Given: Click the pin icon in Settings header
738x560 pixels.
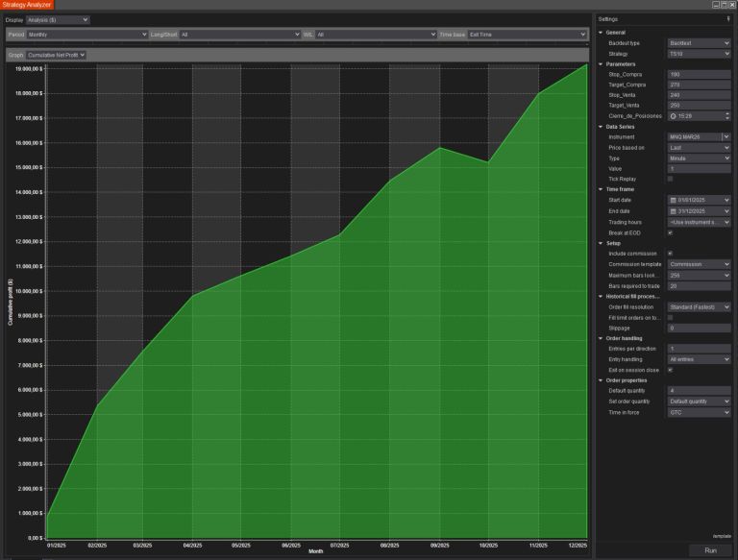Looking at the screenshot, I should pos(728,19).
